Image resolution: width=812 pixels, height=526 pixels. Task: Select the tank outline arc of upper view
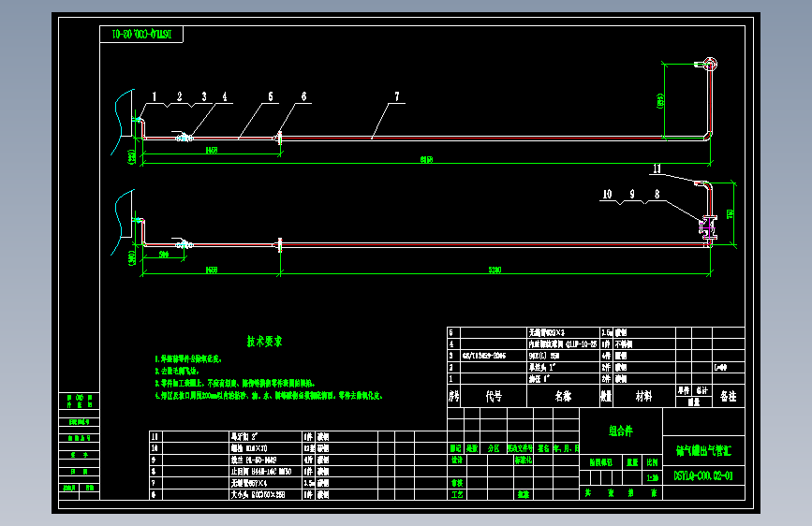[x=123, y=122]
